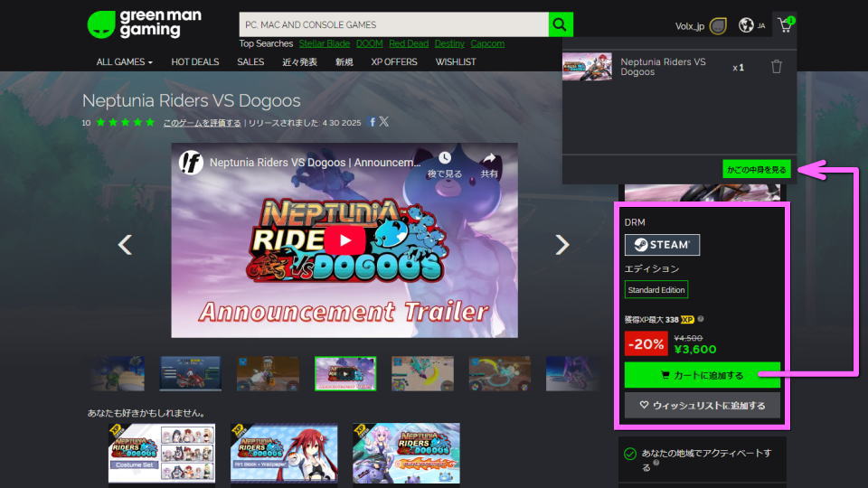This screenshot has width=868, height=488.
Task: Click the five-star rating display
Action: coord(125,122)
